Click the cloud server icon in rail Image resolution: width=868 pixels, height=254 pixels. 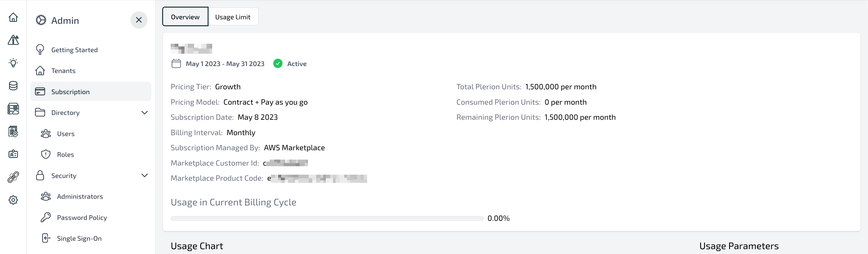coord(13,109)
